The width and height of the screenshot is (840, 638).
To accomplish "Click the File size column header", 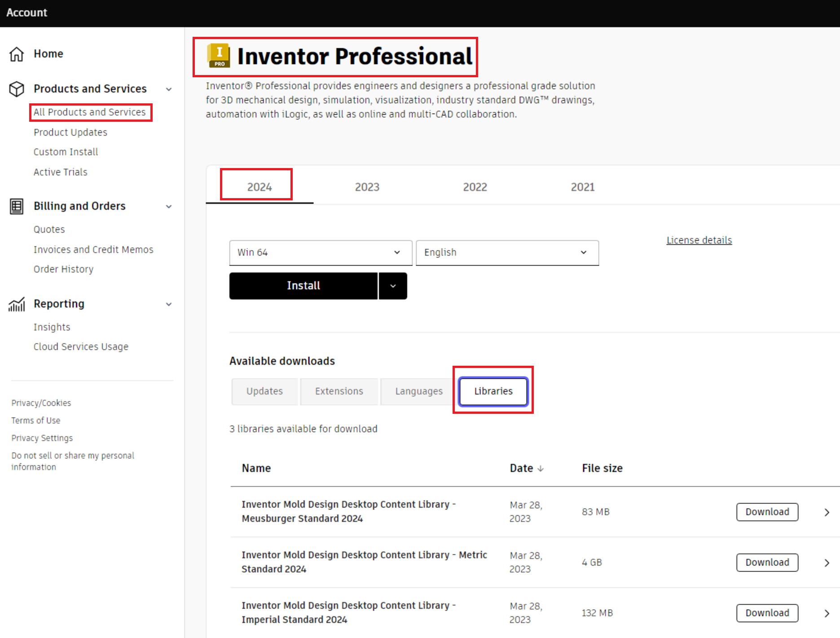I will [x=603, y=469].
